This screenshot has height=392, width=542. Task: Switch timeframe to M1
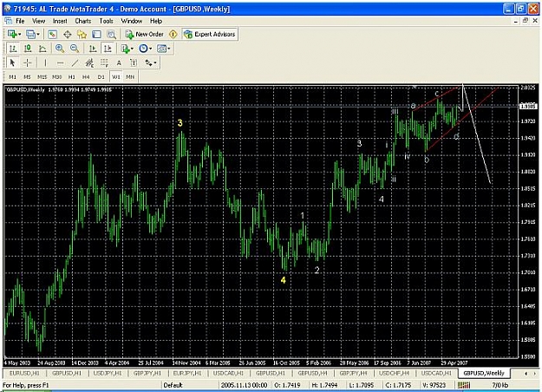pyautogui.click(x=13, y=76)
